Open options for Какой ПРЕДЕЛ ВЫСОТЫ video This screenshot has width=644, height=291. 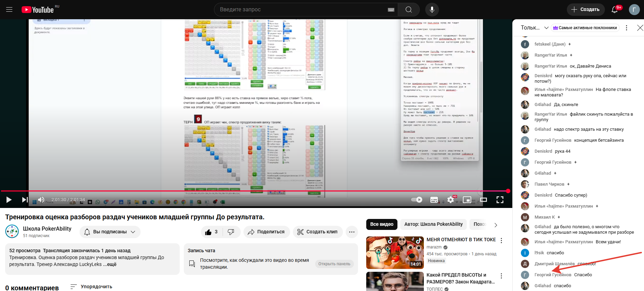point(501,276)
